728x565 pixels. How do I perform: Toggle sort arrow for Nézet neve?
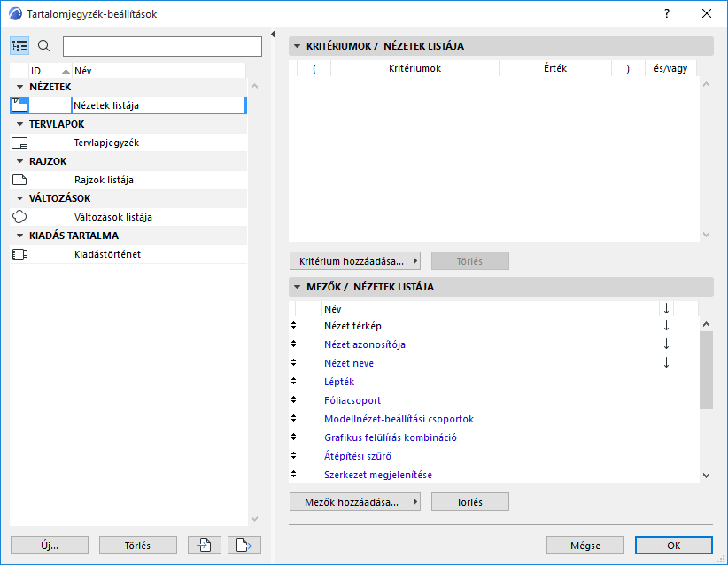click(666, 363)
